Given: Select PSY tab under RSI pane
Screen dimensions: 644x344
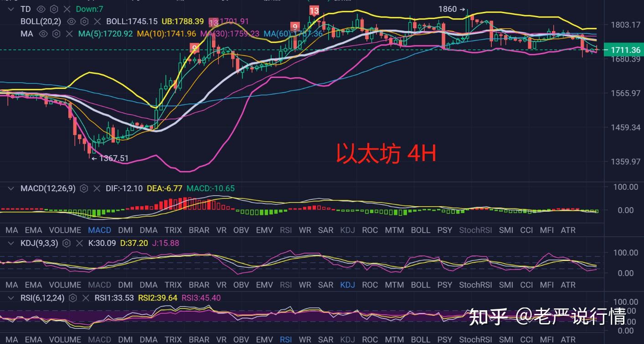Looking at the screenshot, I should pos(444,339).
